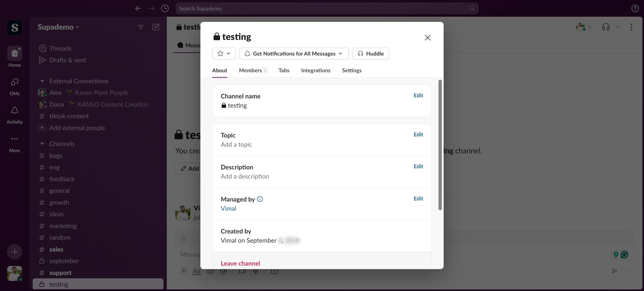Open the Supademo workspace menu
The width and height of the screenshot is (644, 291).
tap(58, 27)
